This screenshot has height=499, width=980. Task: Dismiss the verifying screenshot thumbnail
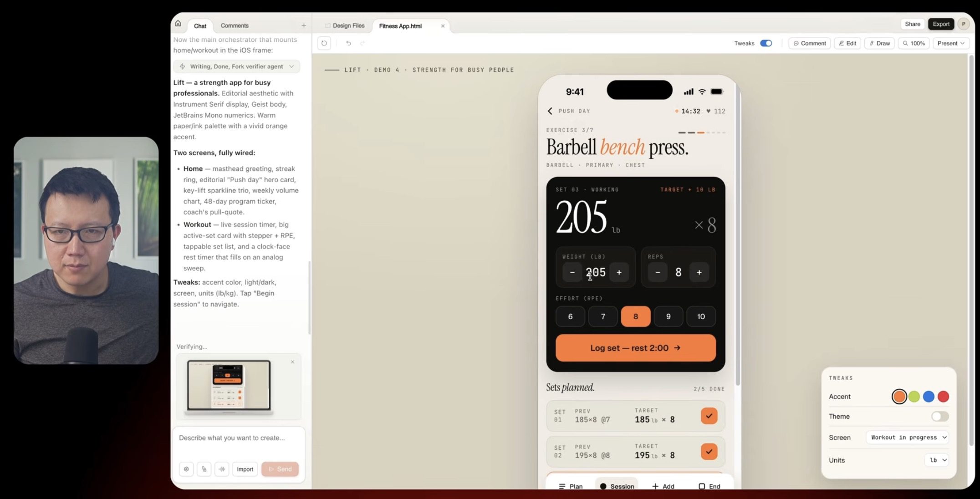tap(292, 362)
